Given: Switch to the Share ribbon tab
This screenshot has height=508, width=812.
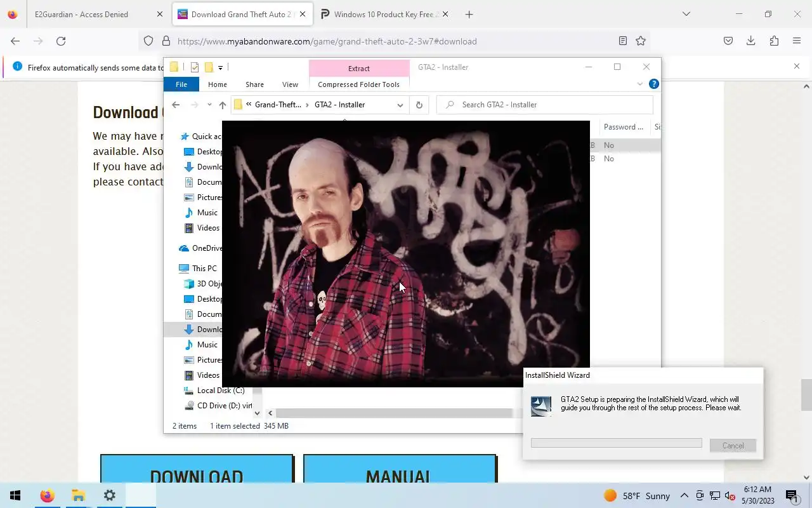Looking at the screenshot, I should [x=254, y=84].
